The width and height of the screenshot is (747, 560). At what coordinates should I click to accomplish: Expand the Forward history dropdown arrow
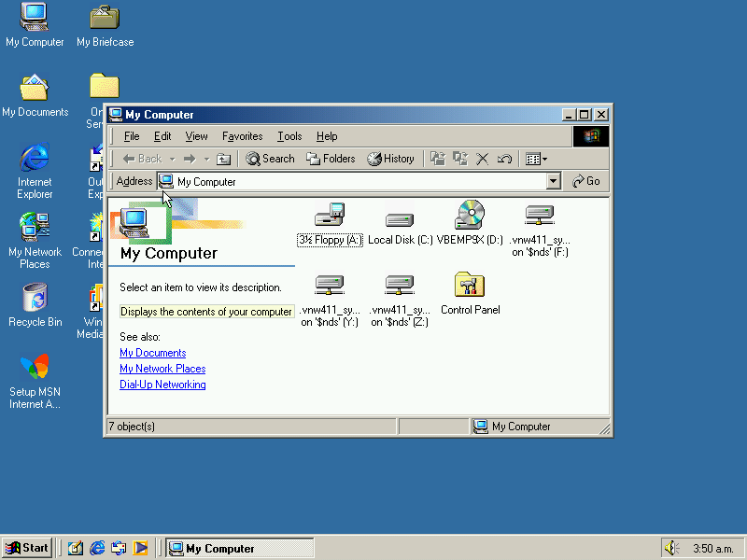(206, 159)
